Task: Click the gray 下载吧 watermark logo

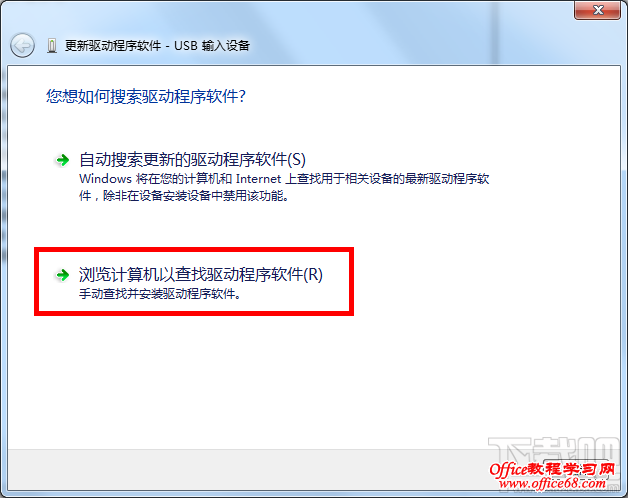Action: pyautogui.click(x=555, y=451)
